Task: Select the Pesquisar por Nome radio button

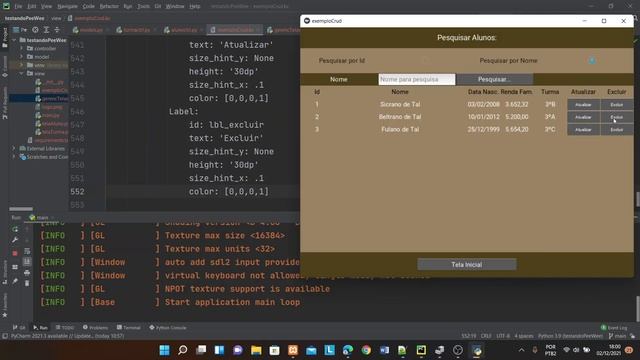Action: click(592, 60)
